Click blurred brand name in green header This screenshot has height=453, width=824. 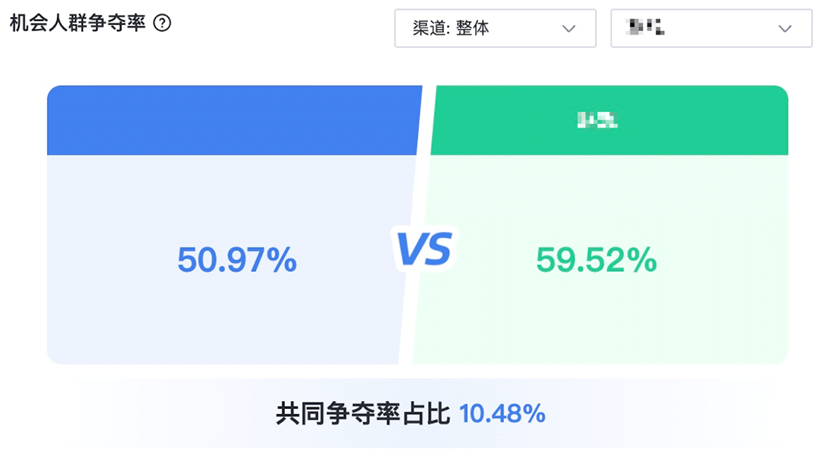click(597, 120)
